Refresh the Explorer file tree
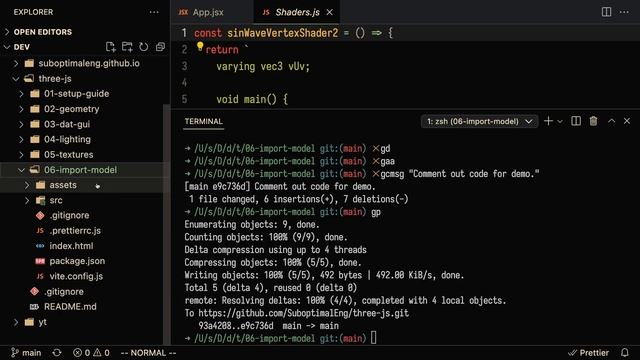The height and width of the screenshot is (360, 640). tap(144, 47)
